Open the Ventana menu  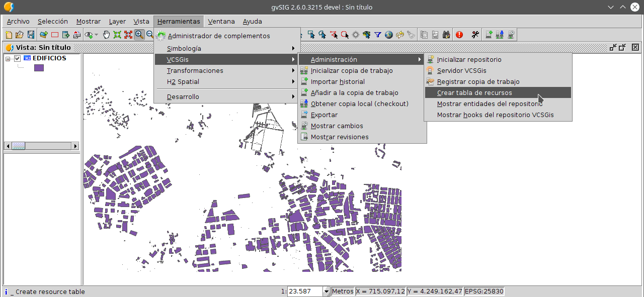(x=221, y=21)
